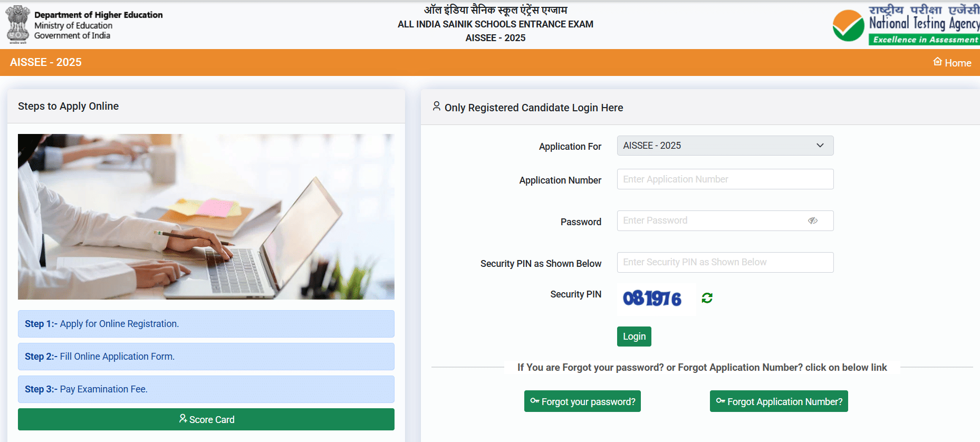The width and height of the screenshot is (980, 442).
Task: Click AISSEE - 2025 title in orange bar
Action: 46,62
